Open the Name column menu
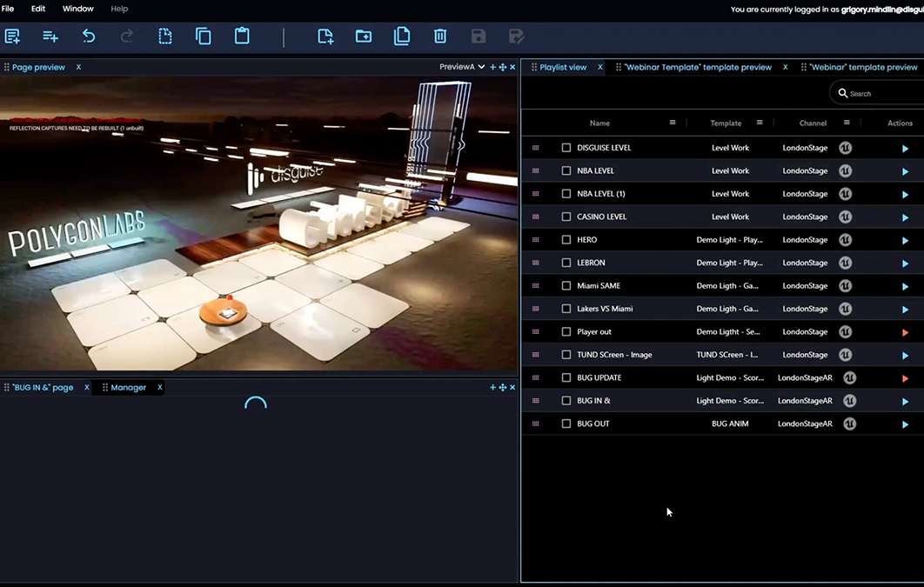Viewport: 924px width, 587px height. point(673,123)
